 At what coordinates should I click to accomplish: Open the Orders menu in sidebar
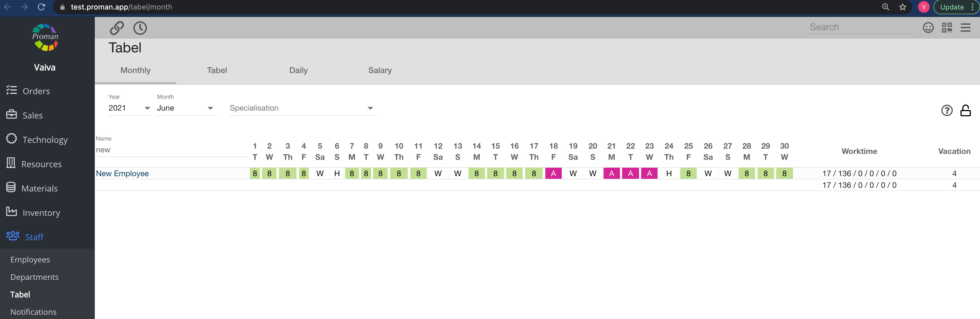(x=36, y=91)
